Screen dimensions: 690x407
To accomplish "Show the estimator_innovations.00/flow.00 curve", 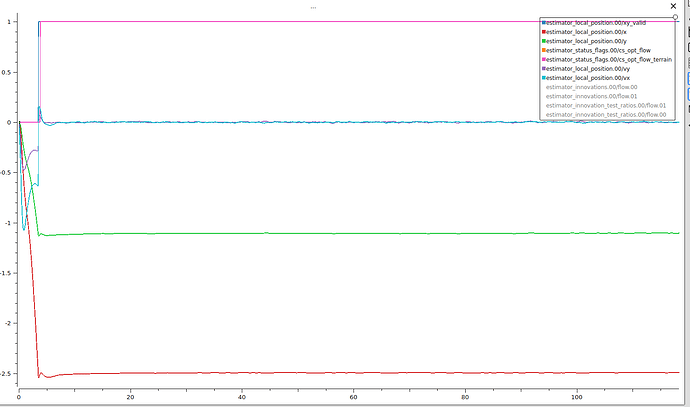I will [591, 88].
